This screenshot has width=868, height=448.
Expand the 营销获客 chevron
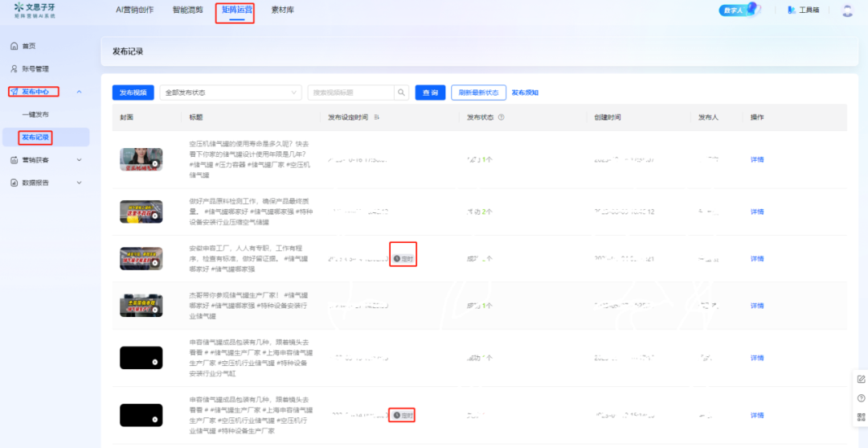click(79, 159)
